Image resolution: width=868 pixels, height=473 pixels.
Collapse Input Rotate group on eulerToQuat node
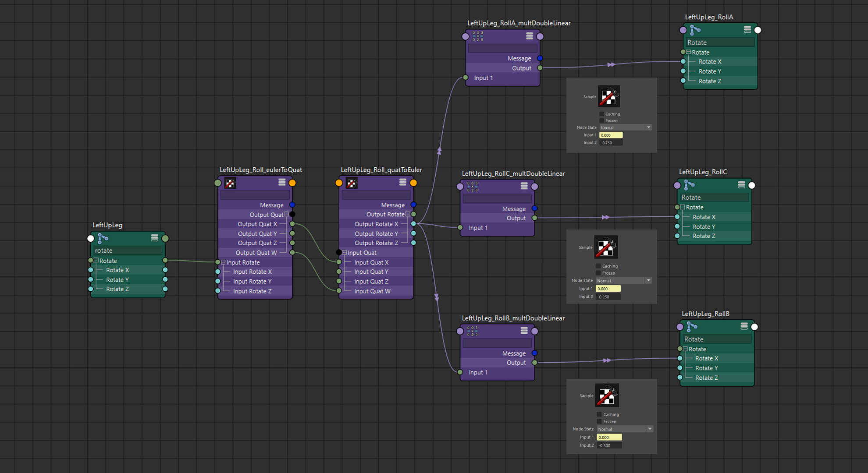(x=223, y=262)
